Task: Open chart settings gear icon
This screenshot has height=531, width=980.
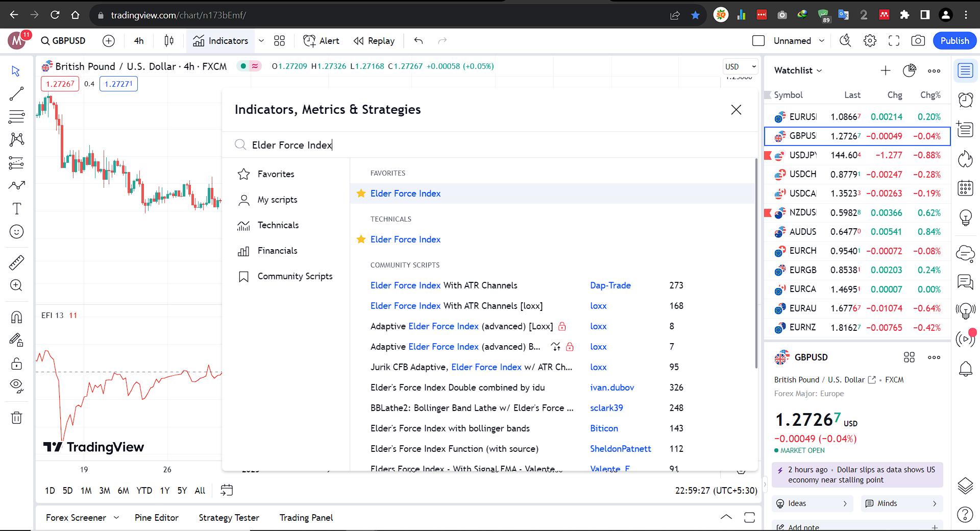Action: point(870,41)
